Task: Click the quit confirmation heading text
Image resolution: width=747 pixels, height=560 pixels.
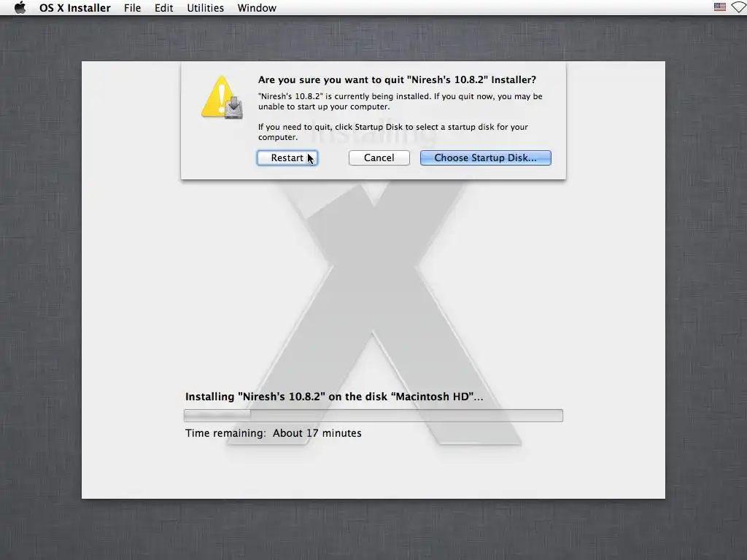Action: [398, 79]
